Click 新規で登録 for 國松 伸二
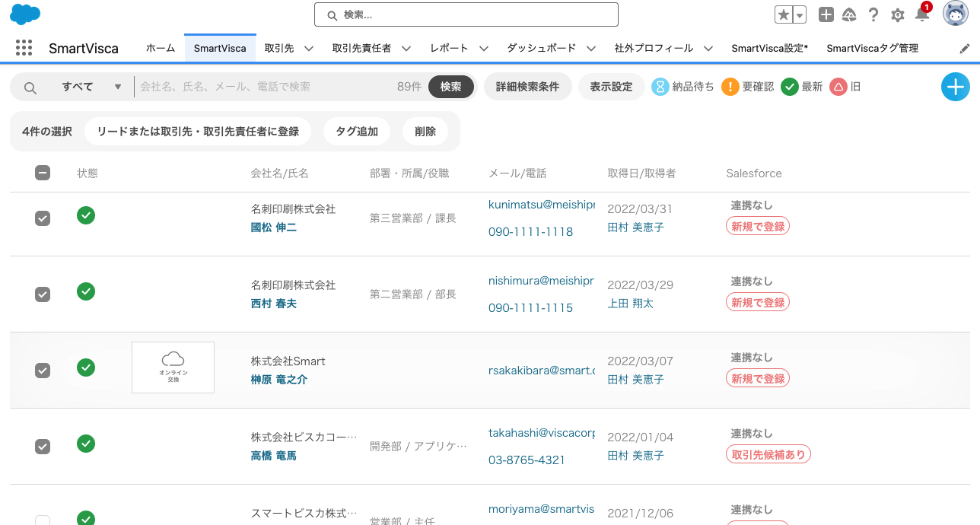 point(758,226)
